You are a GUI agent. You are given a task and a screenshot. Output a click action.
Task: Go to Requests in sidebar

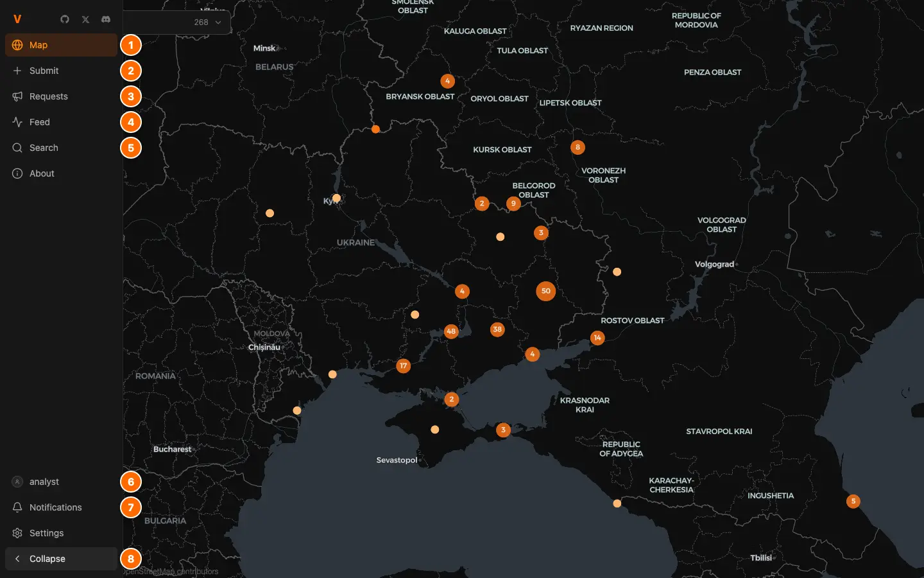[x=62, y=96]
